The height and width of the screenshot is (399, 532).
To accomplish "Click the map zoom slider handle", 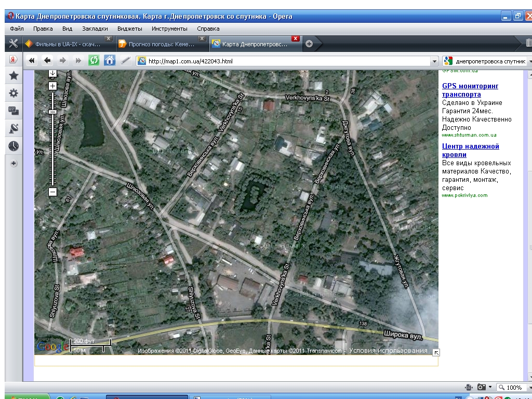I will [52, 112].
